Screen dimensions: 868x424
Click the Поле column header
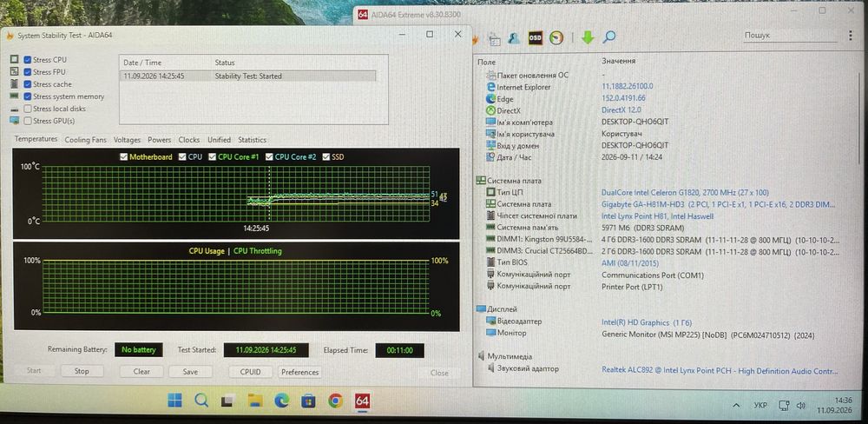[x=487, y=62]
